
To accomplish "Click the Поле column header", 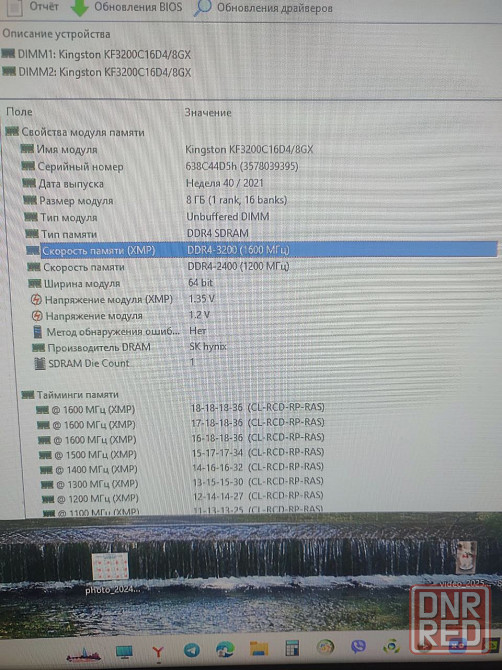I will pos(19,112).
